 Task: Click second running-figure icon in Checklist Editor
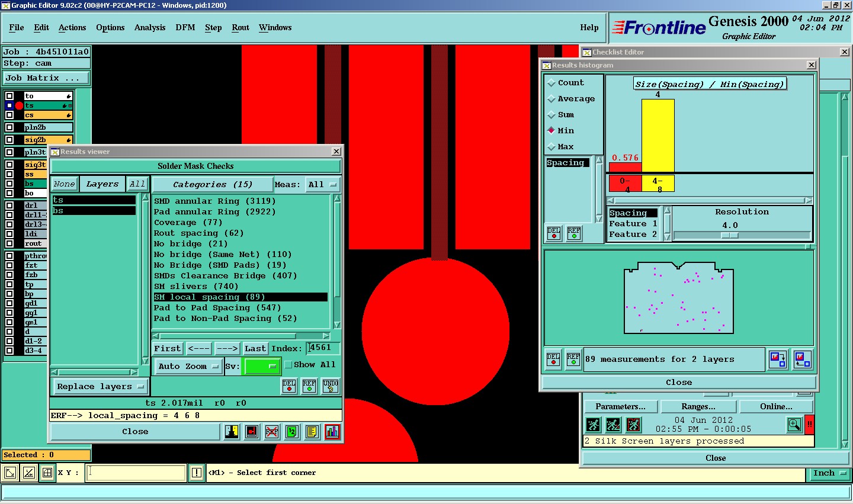pos(613,425)
